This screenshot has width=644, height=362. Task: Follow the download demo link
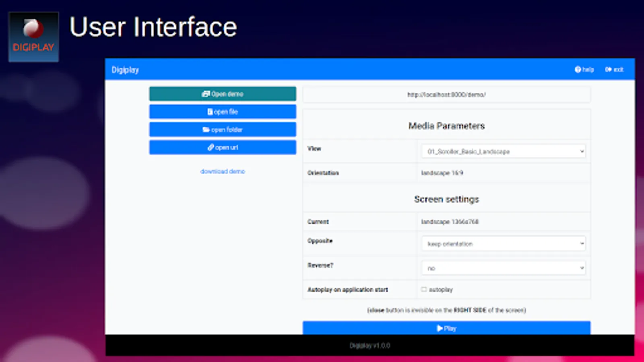[223, 171]
